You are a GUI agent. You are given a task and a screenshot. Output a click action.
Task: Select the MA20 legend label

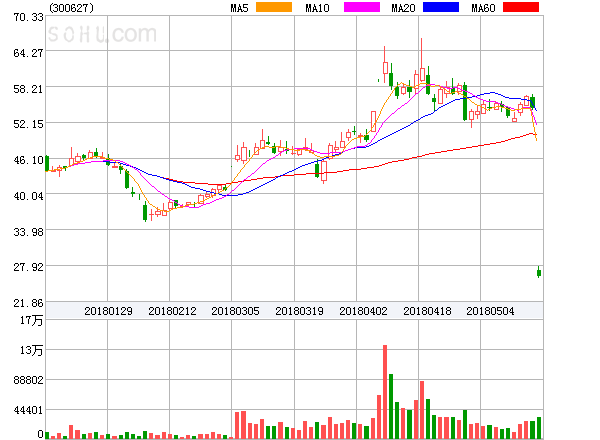(x=403, y=8)
